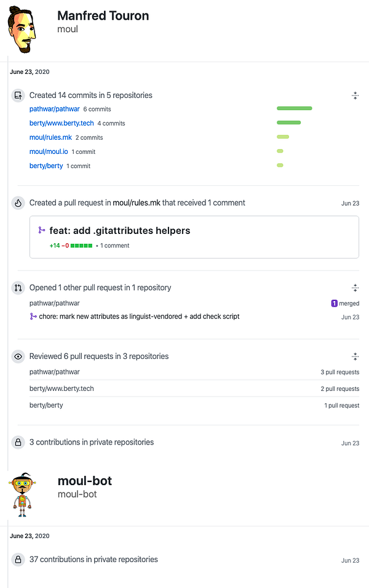Click the eye icon beside Reviewed 6 pull requests
Viewport: 369px width, 588px height.
tap(18, 356)
